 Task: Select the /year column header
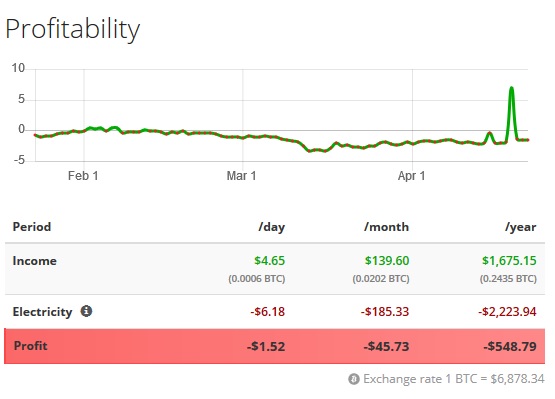(521, 227)
